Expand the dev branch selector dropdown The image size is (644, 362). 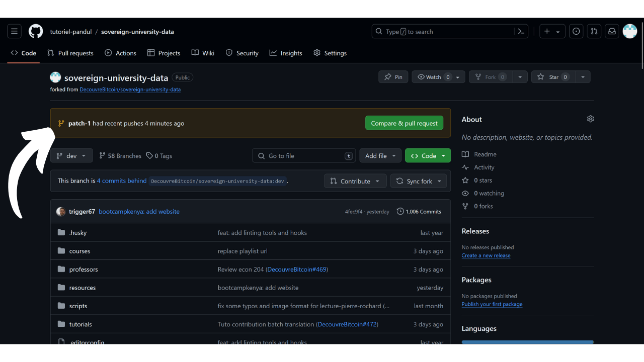coord(71,156)
